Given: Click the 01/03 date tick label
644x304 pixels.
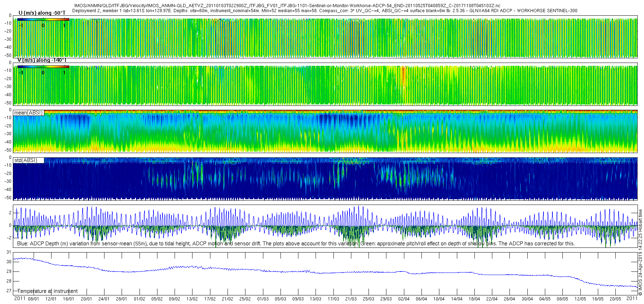Looking at the screenshot, I should click(x=263, y=299).
